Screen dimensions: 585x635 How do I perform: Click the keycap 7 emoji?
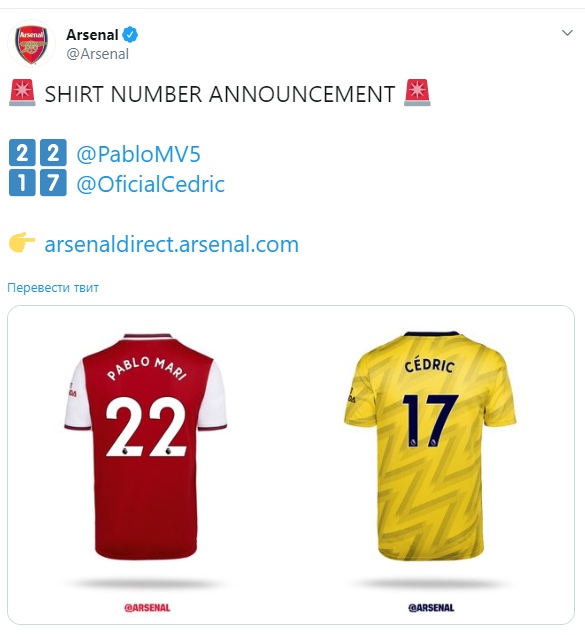53,183
